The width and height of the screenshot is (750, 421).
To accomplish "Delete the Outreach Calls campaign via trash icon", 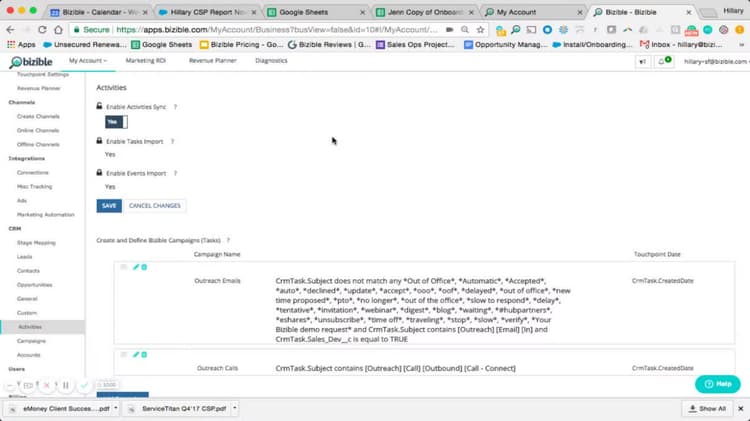I will pyautogui.click(x=144, y=355).
